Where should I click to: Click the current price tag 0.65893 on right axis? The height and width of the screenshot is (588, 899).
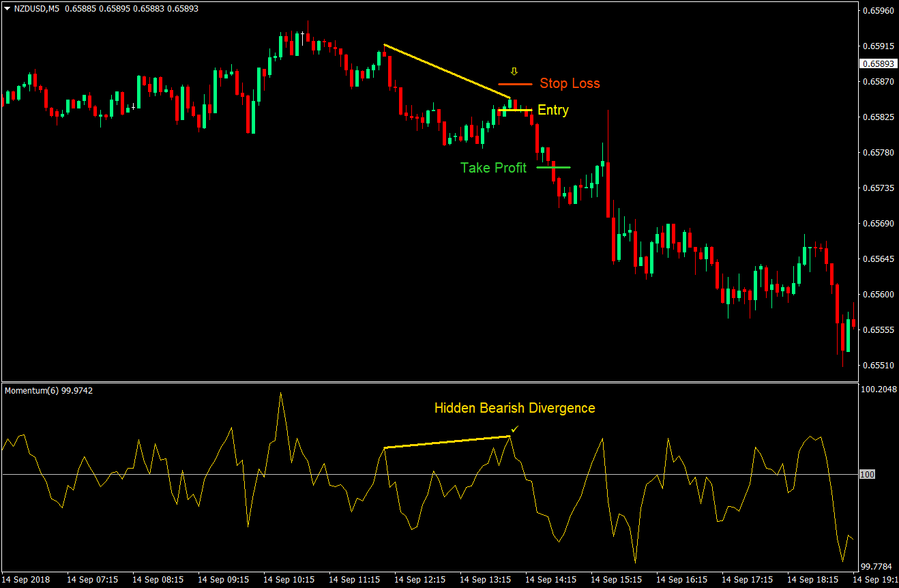(x=878, y=63)
